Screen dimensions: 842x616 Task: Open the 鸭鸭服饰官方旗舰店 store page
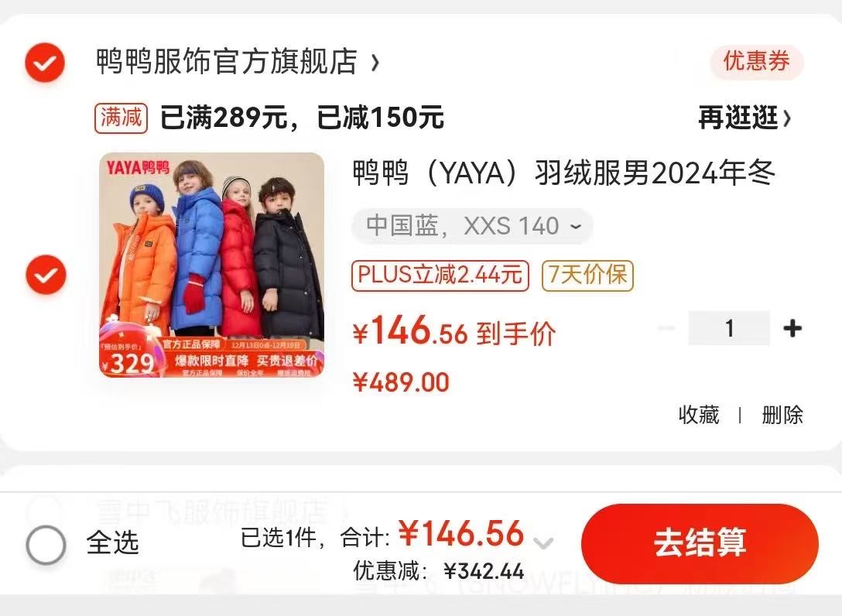tap(238, 61)
